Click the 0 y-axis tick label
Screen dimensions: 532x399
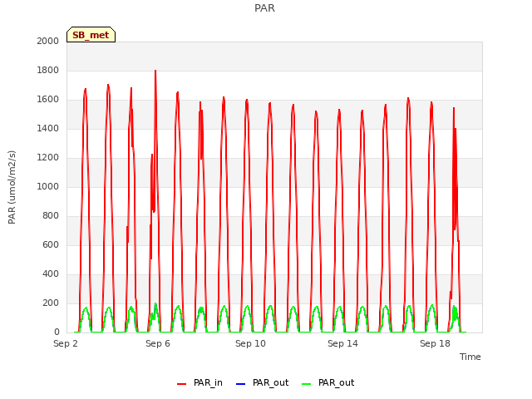coord(57,332)
